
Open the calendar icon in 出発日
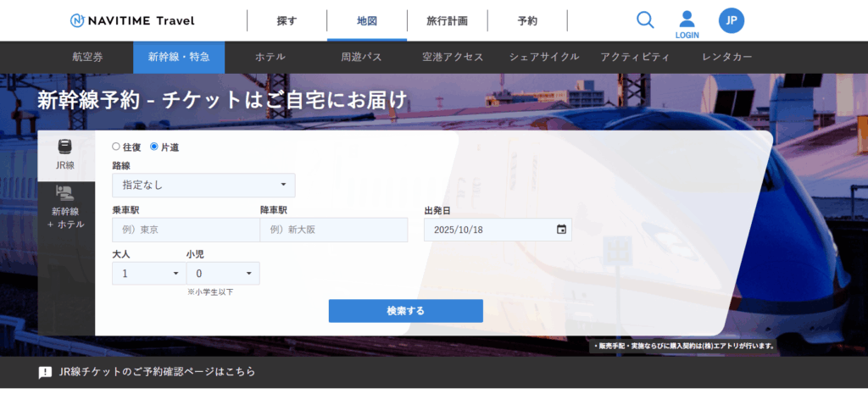(561, 230)
